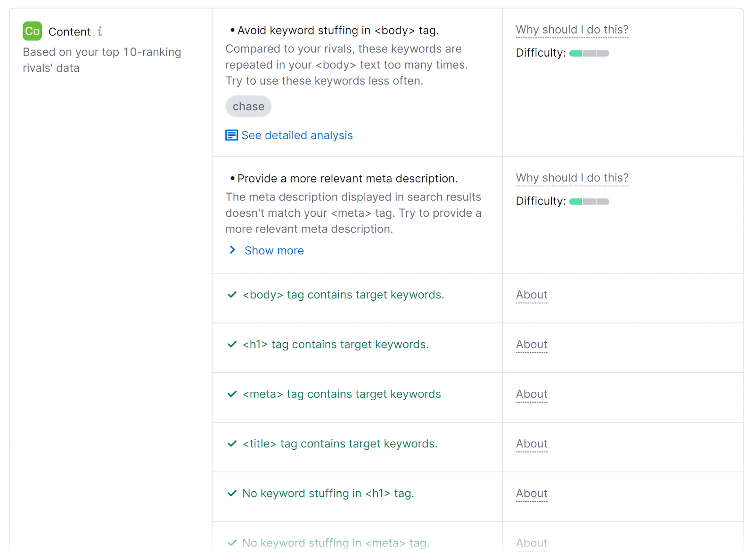
Task: Open About for body tag keywords check
Action: [531, 295]
